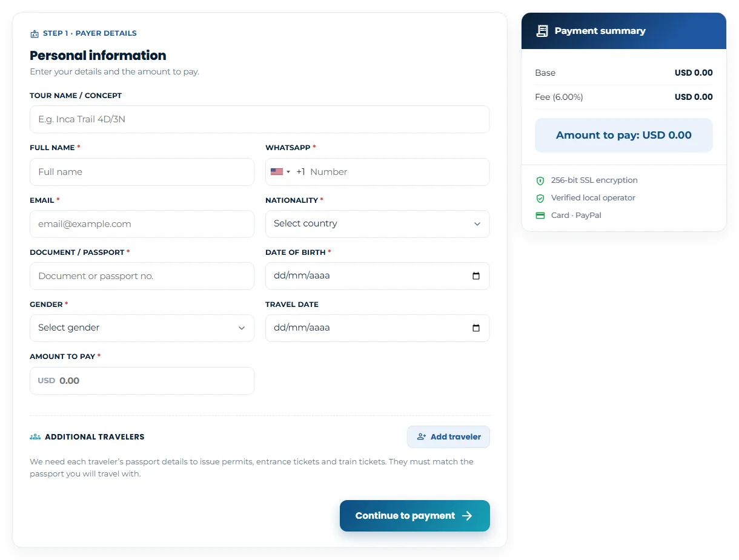Click the Base label in Payment summary
739x560 pixels.
[545, 73]
